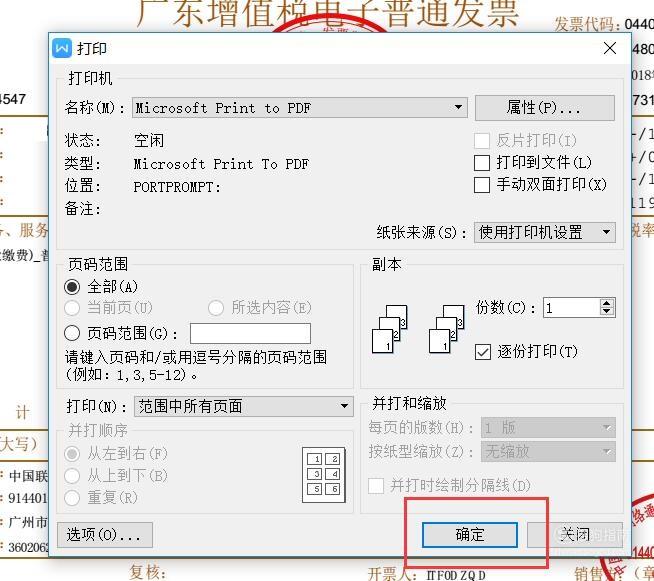The image size is (654, 581).
Task: Select top to bottom (从上到下) order radio
Action: click(x=72, y=475)
